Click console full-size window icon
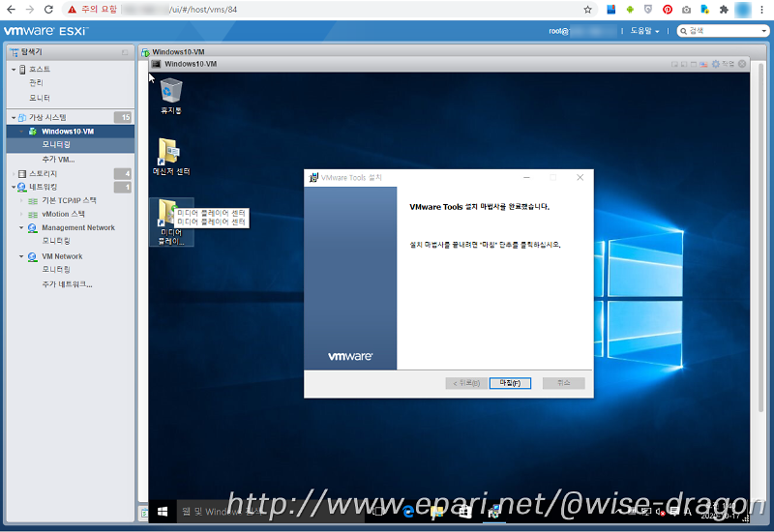Image resolution: width=774 pixels, height=532 pixels. 694,64
